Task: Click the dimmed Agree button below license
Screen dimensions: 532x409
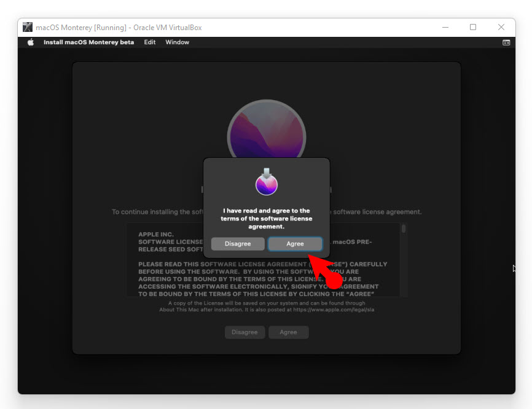Action: pos(288,332)
